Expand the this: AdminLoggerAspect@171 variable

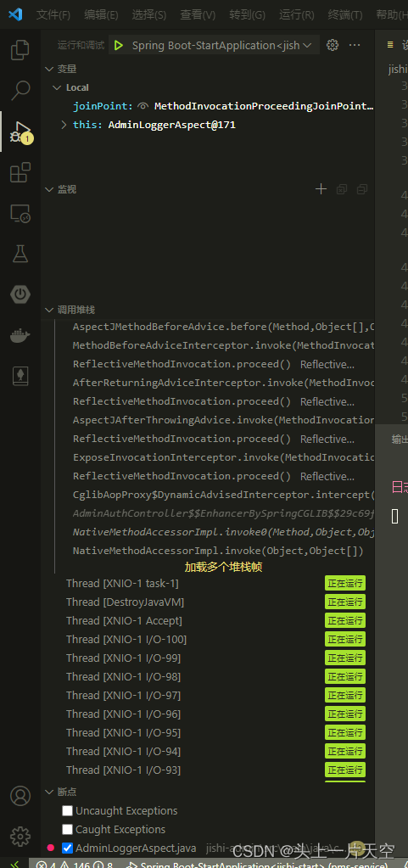(x=64, y=125)
